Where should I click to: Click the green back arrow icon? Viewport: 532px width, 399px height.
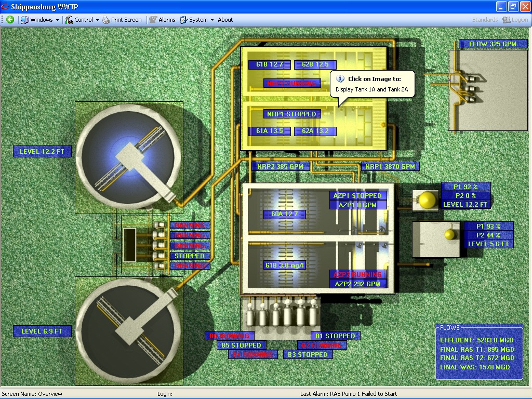pyautogui.click(x=10, y=20)
